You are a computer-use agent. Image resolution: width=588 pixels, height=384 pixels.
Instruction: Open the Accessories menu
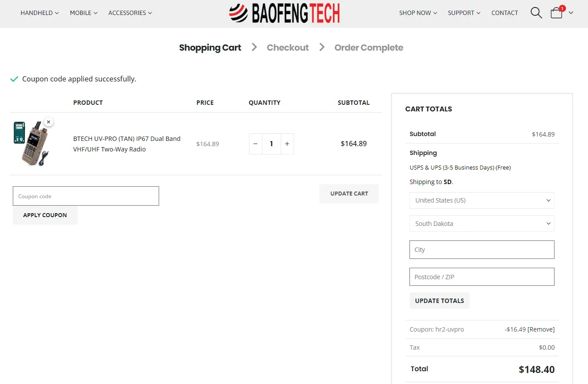[130, 13]
